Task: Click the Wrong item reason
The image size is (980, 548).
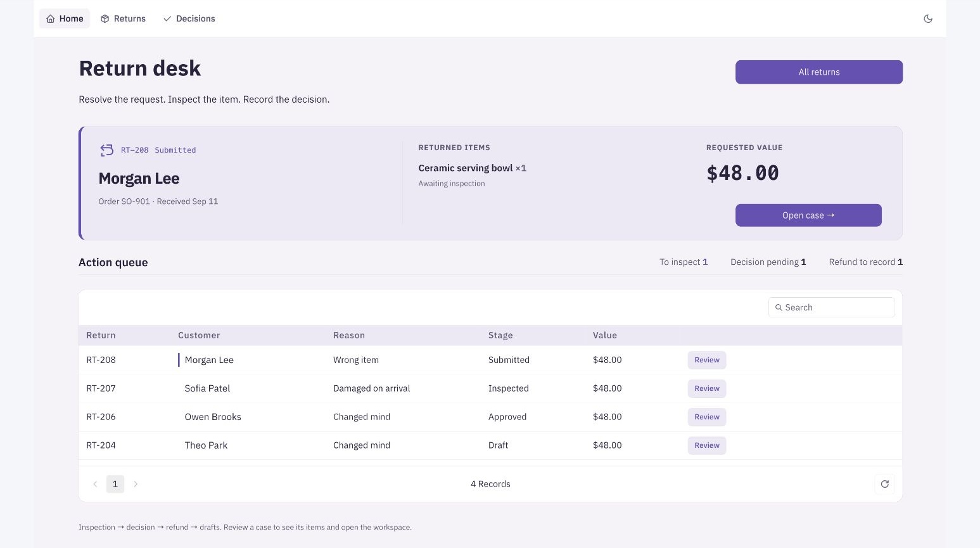Action: click(356, 360)
